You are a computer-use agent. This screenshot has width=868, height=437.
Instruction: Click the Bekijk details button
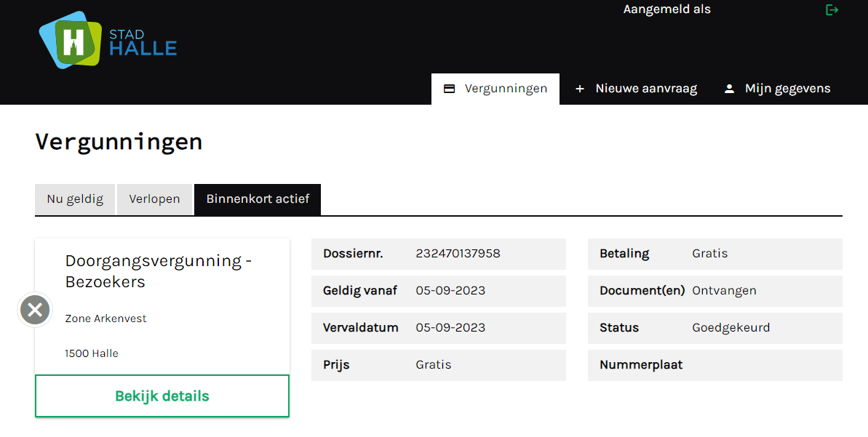coord(162,396)
